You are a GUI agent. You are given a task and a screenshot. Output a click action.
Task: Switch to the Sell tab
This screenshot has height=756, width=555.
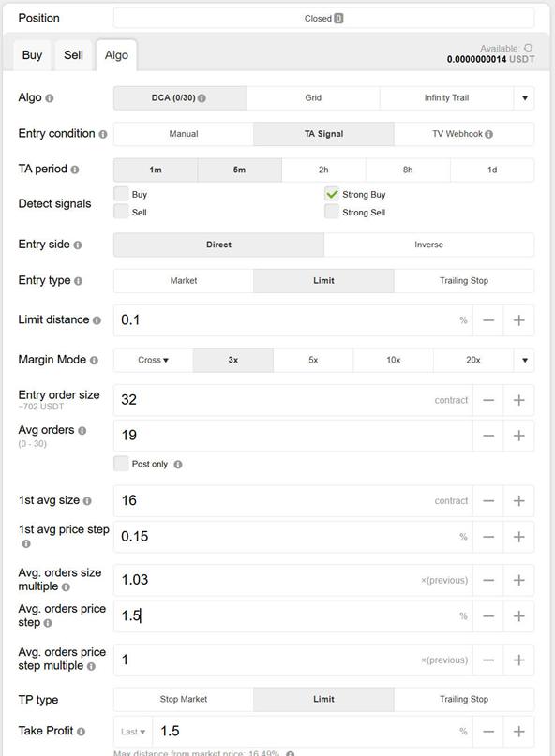coord(73,55)
